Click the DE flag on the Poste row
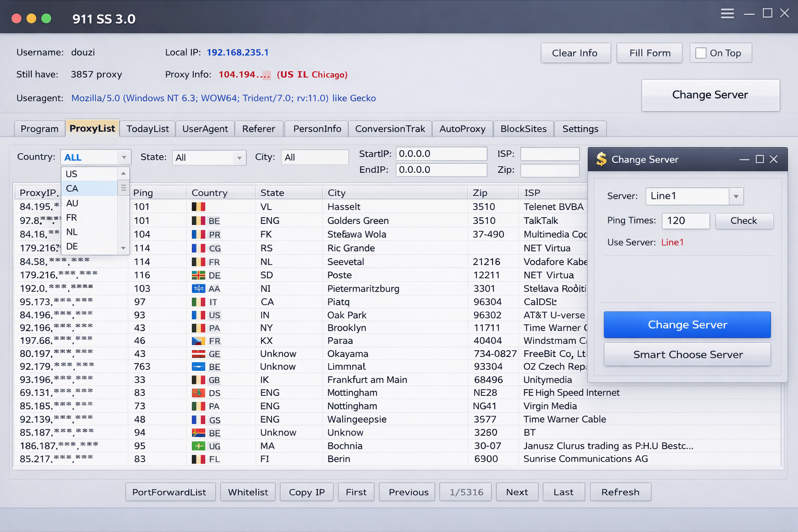The image size is (798, 532). point(198,275)
